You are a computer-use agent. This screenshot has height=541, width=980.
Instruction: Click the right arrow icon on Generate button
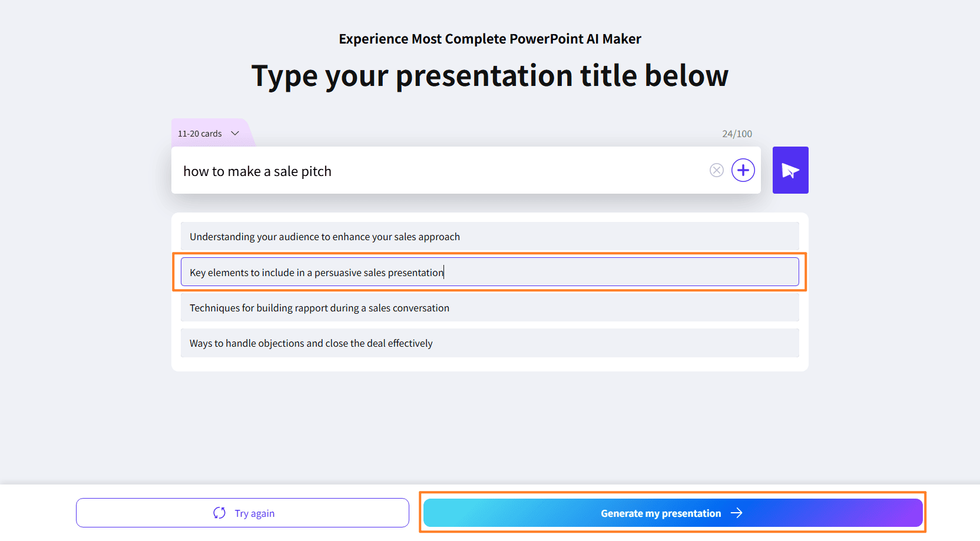[736, 513]
